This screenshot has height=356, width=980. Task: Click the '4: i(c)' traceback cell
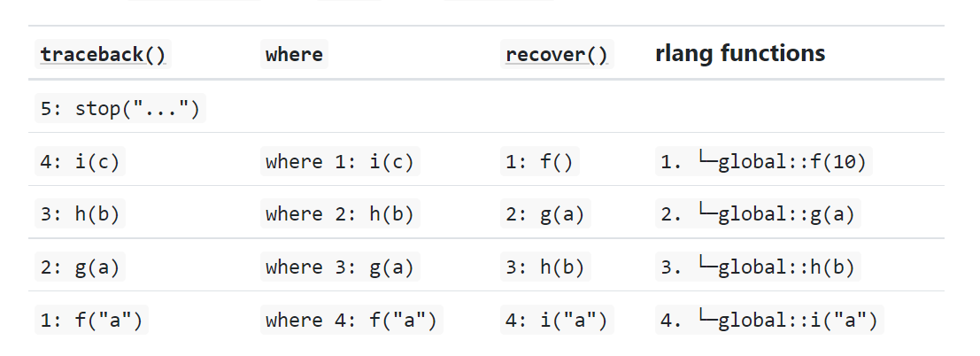[80, 162]
